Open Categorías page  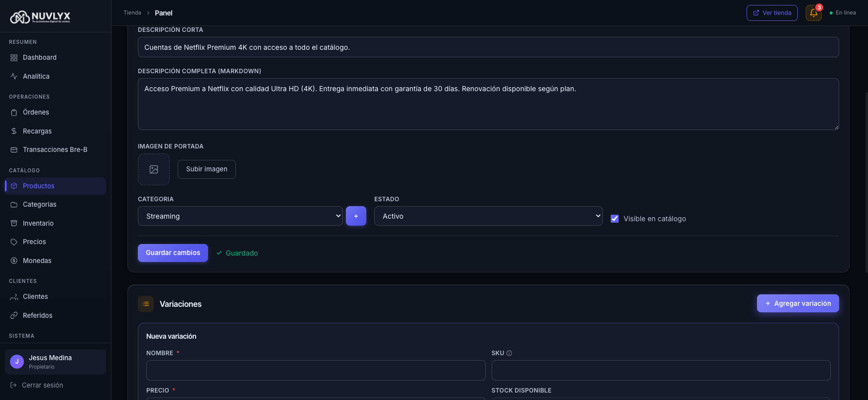(x=55, y=205)
